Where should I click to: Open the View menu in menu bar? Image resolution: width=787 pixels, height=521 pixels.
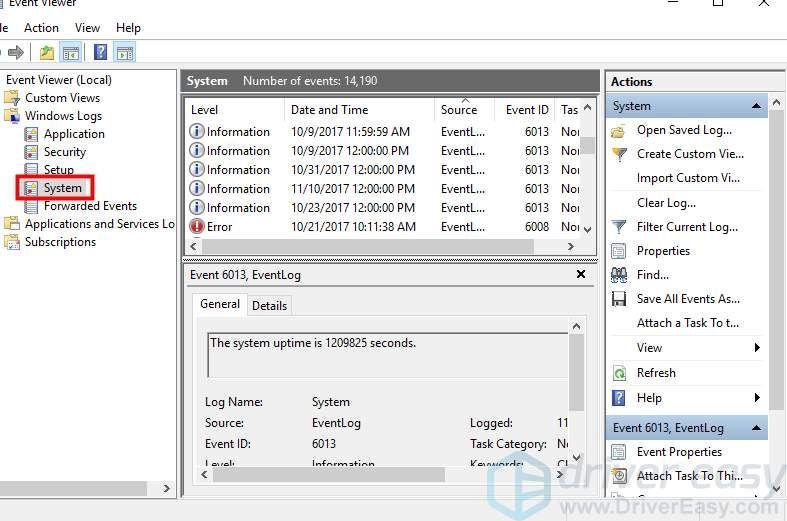(x=87, y=28)
